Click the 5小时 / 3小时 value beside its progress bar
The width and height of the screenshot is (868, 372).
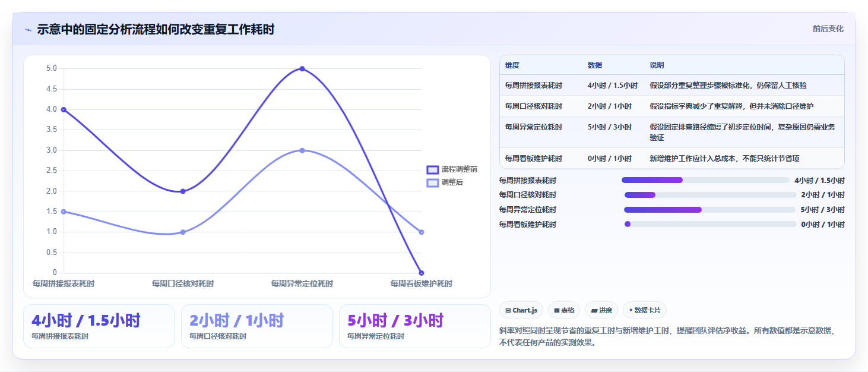(823, 210)
